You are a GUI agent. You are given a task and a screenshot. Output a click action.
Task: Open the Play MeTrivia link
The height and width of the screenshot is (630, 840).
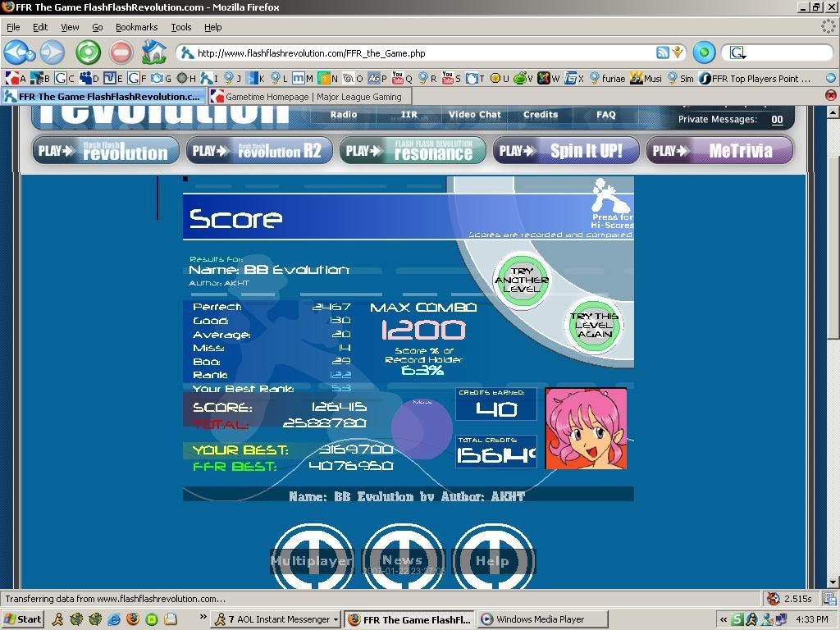click(x=719, y=151)
